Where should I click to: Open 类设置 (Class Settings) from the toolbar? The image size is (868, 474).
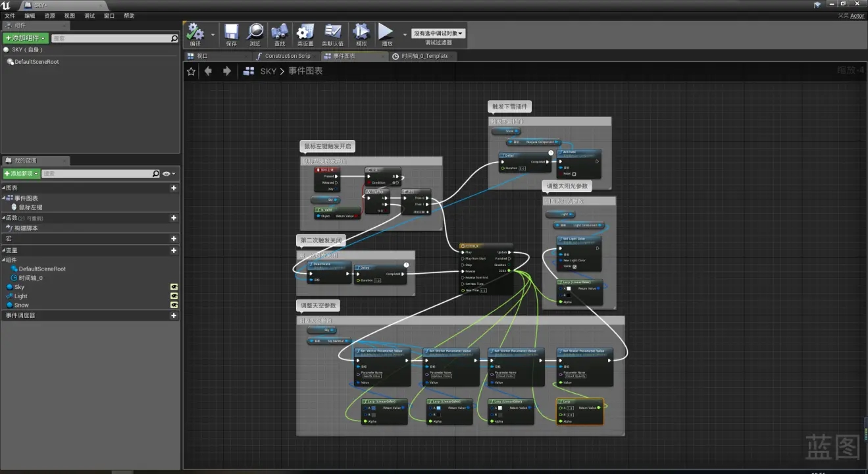tap(305, 32)
